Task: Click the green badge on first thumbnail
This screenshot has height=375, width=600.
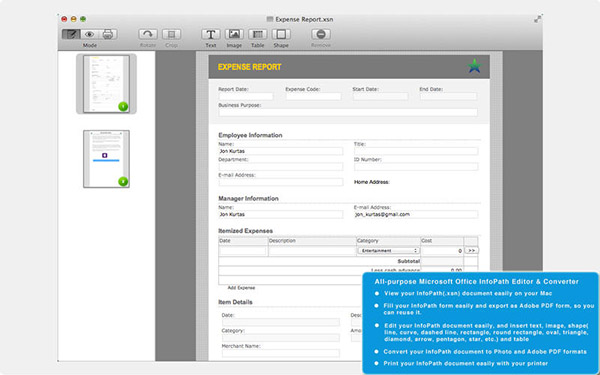Action: tap(123, 106)
